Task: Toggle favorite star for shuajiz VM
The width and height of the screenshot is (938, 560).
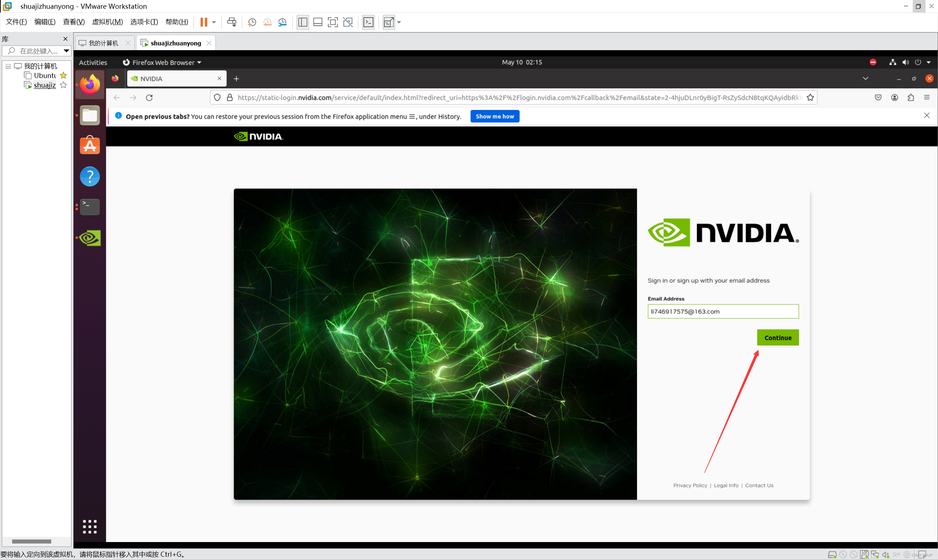Action: [x=63, y=85]
